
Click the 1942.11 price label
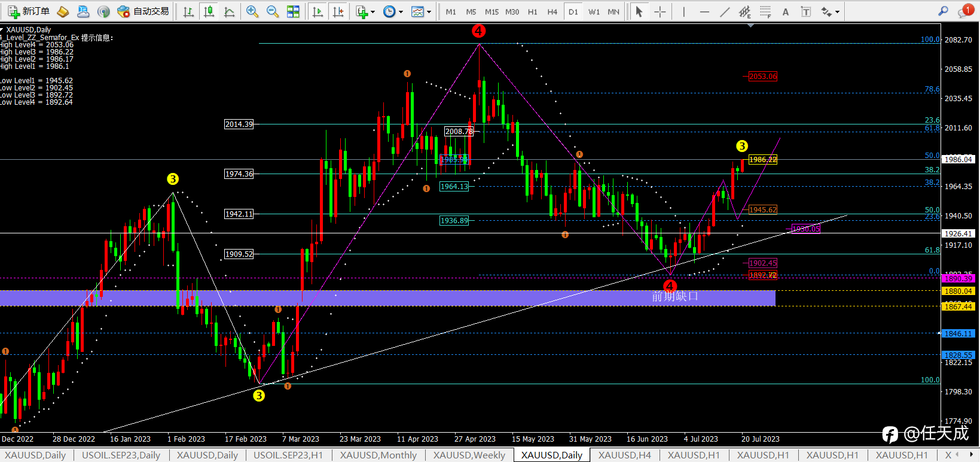tap(239, 214)
